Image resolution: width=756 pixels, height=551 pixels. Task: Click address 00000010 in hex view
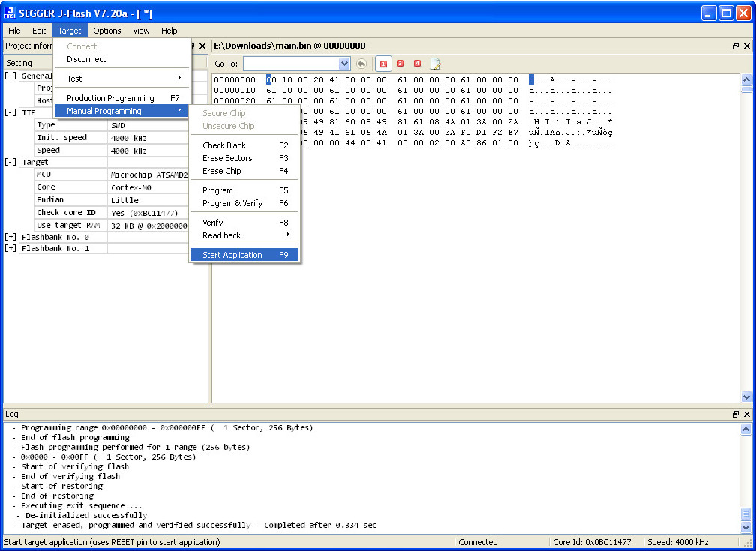point(235,91)
